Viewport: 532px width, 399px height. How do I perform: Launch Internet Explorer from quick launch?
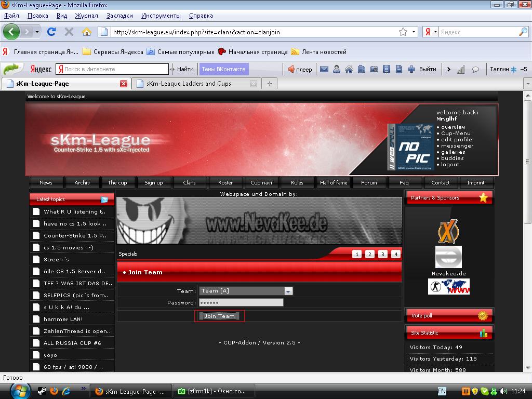coord(66,391)
